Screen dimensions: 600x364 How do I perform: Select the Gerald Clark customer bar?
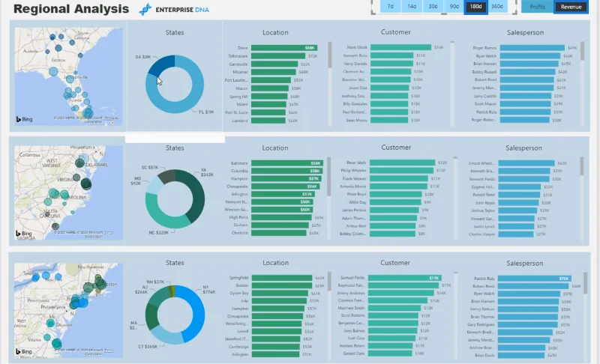click(x=390, y=354)
